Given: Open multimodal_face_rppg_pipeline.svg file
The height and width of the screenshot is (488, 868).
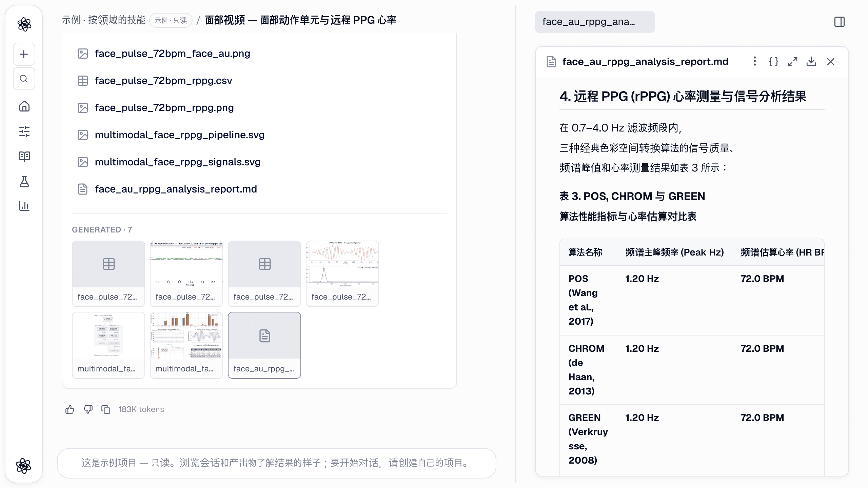Looking at the screenshot, I should (180, 135).
